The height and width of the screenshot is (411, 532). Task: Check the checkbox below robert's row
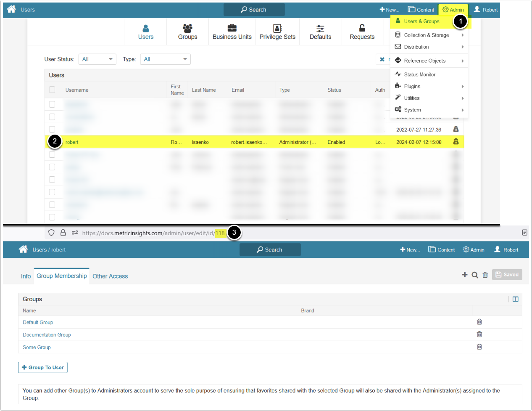[x=52, y=155]
